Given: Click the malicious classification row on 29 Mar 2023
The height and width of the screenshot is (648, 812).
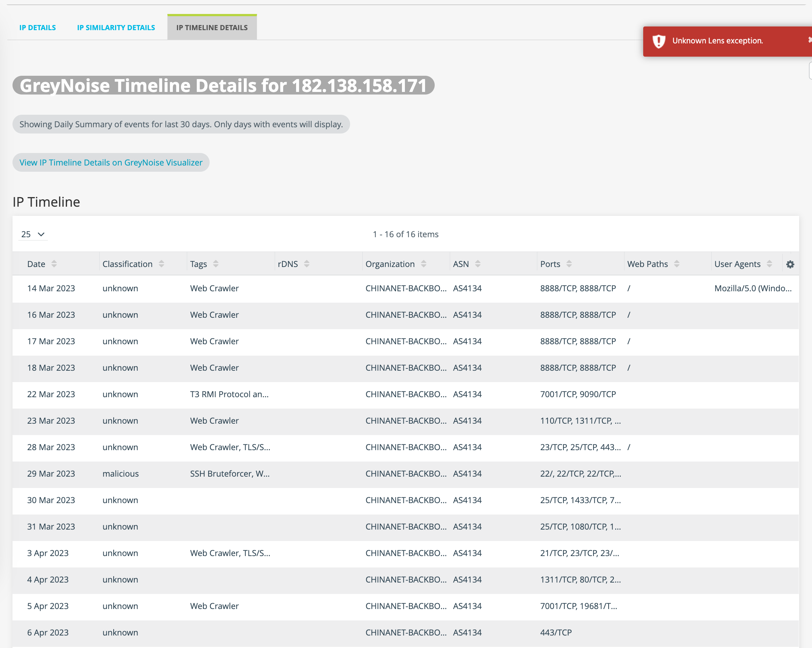Looking at the screenshot, I should (406, 473).
